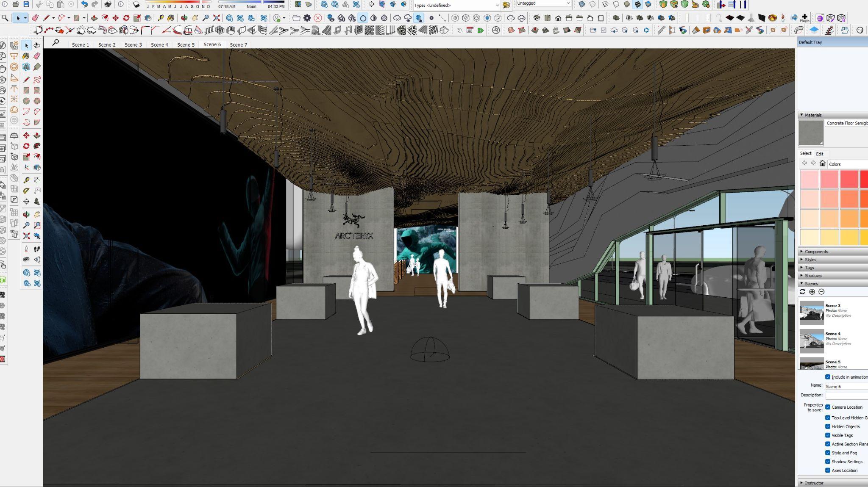Uncheck Include in animation checkbox
Image resolution: width=868 pixels, height=487 pixels.
828,377
